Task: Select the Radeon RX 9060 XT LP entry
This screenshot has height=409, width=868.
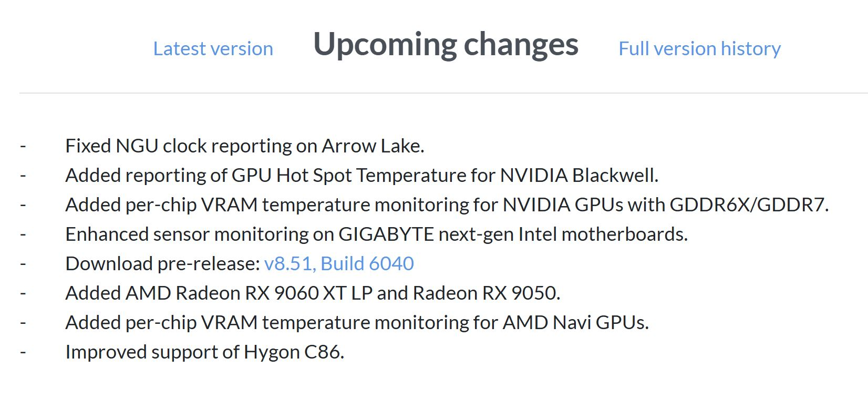Action: pyautogui.click(x=313, y=293)
